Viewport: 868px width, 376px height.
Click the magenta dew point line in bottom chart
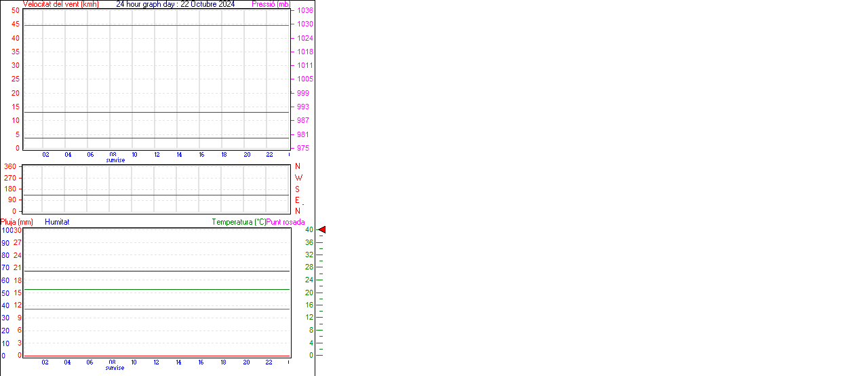[x=156, y=309]
